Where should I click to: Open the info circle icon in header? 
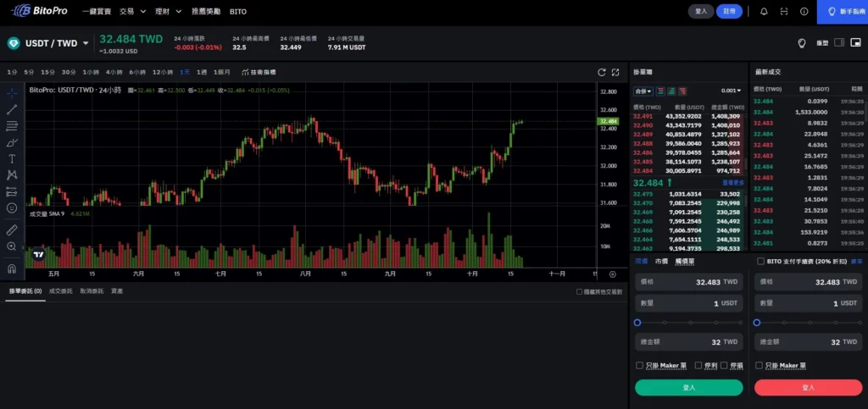point(804,12)
